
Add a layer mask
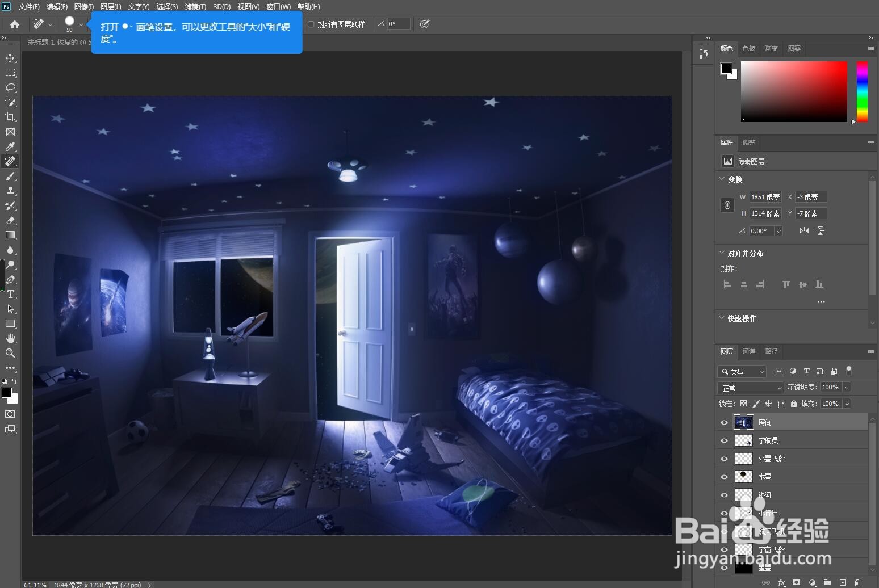pyautogui.click(x=797, y=582)
